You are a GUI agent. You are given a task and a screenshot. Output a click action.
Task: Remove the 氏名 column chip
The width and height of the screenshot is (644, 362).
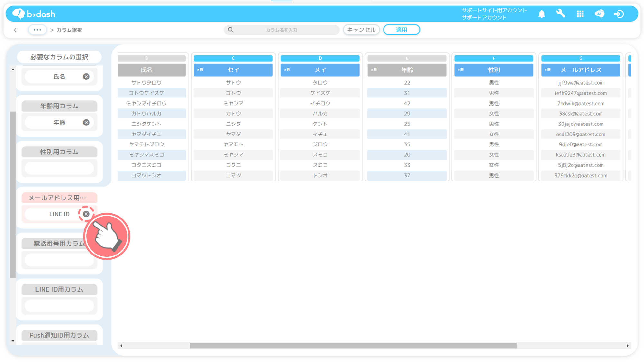coord(86,77)
